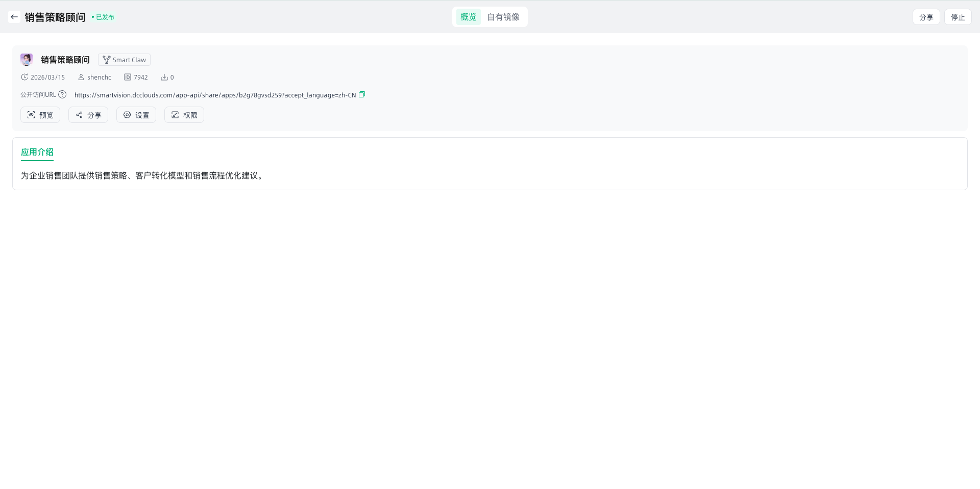Click the 销售策略顾问 app avatar image
The height and width of the screenshot is (489, 980).
pyautogui.click(x=27, y=60)
